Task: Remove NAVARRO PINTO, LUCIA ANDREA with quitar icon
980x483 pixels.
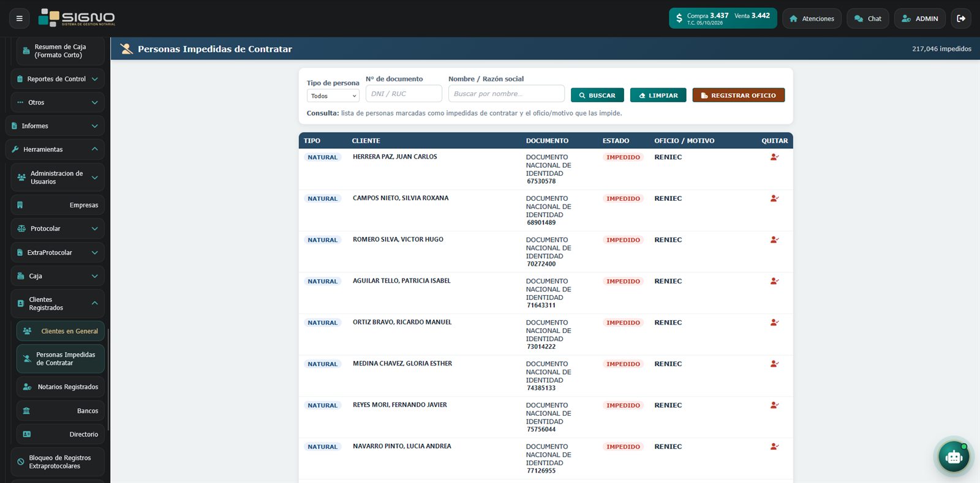Action: 774,446
